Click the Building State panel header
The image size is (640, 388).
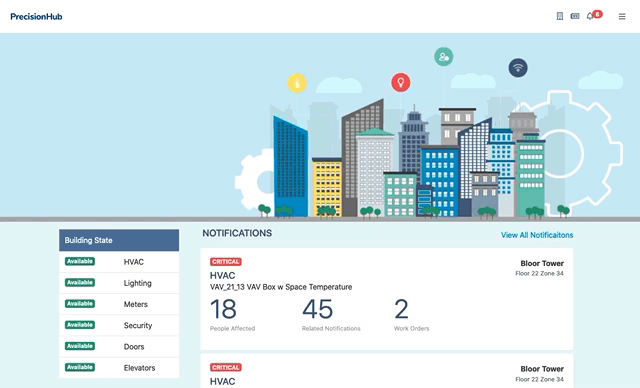pyautogui.click(x=119, y=240)
